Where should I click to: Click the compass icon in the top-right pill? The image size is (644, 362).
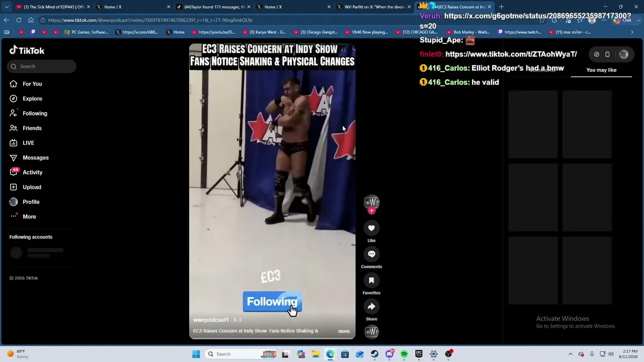point(597,54)
